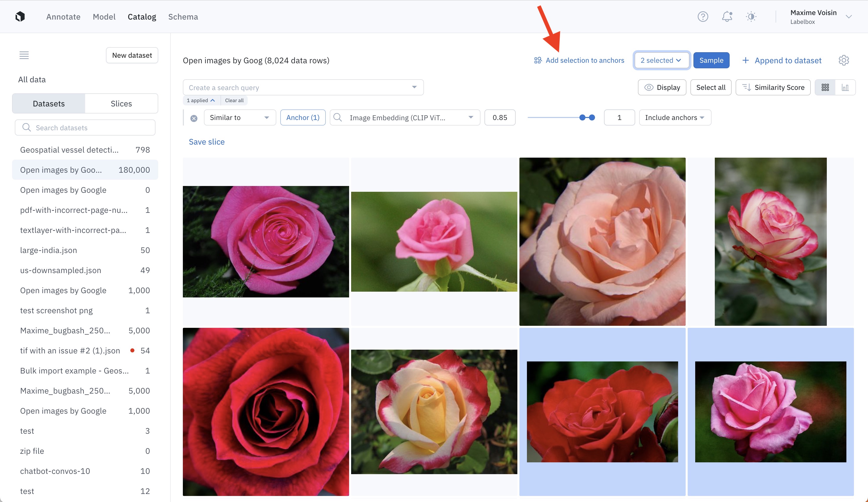Click the Search datasets input field

[85, 128]
